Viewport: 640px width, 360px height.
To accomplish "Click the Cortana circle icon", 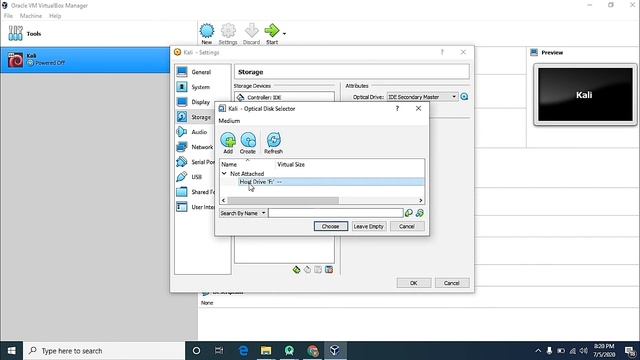I will click(x=196, y=351).
